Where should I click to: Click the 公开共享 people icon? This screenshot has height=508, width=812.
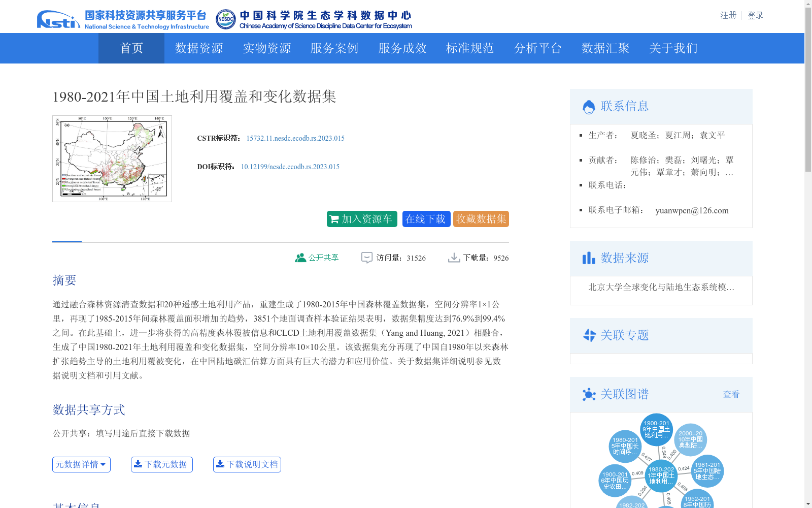coord(300,258)
